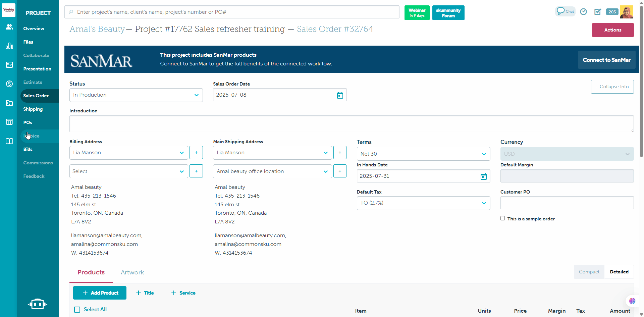Open calendar picker for Sales Order Date
The image size is (644, 317).
[x=340, y=95]
